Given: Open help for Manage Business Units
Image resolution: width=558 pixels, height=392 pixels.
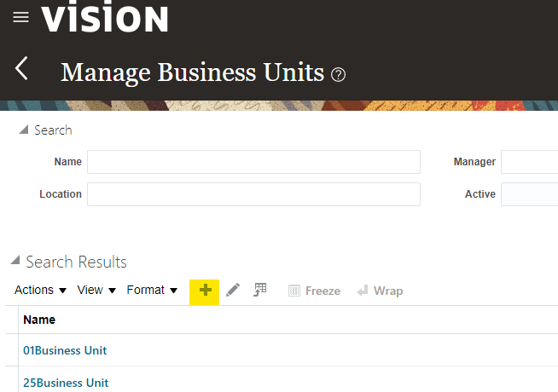Looking at the screenshot, I should [339, 74].
